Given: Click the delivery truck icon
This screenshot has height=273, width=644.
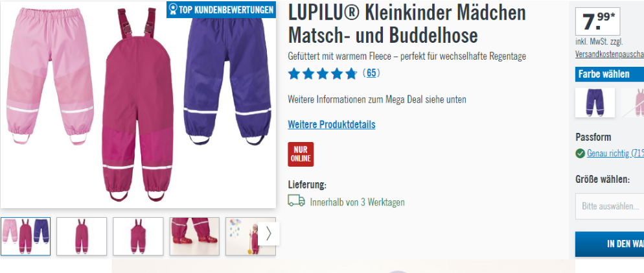Looking at the screenshot, I should tap(296, 200).
